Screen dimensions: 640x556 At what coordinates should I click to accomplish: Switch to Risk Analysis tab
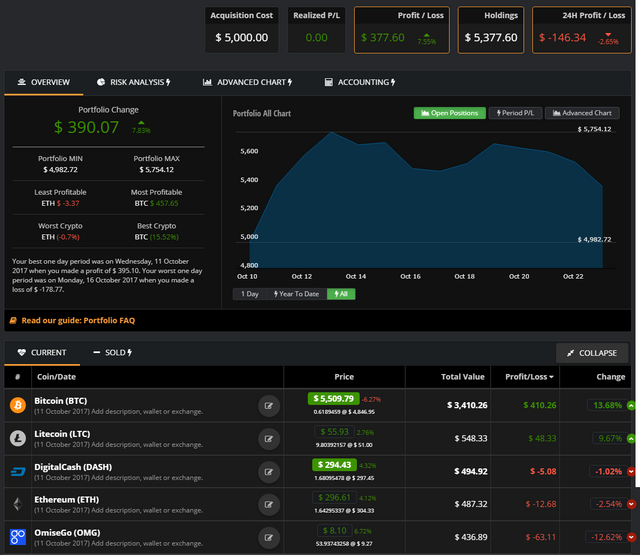pyautogui.click(x=133, y=82)
